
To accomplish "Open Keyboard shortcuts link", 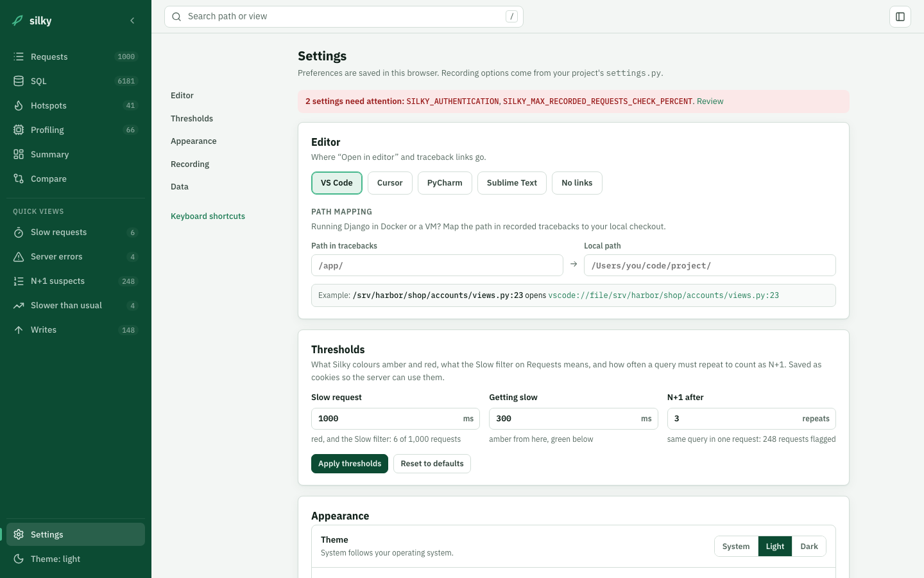I will [208, 216].
